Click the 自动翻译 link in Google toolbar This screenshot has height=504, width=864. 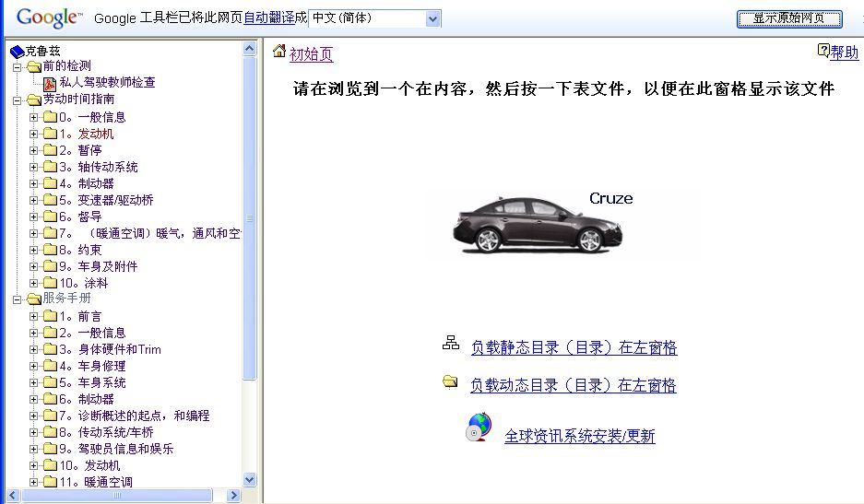pyautogui.click(x=269, y=18)
